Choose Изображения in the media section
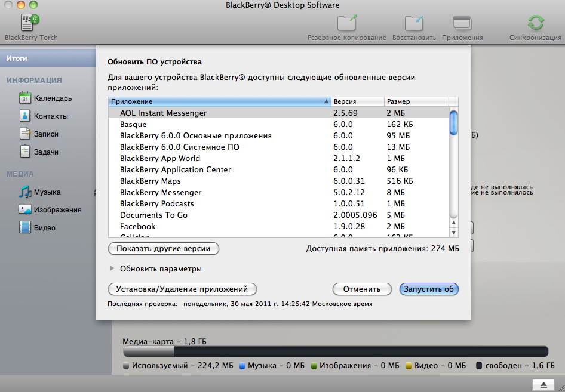565x392 pixels. pyautogui.click(x=58, y=210)
